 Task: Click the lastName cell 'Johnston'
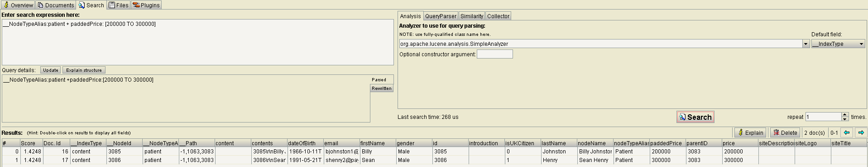(559, 152)
